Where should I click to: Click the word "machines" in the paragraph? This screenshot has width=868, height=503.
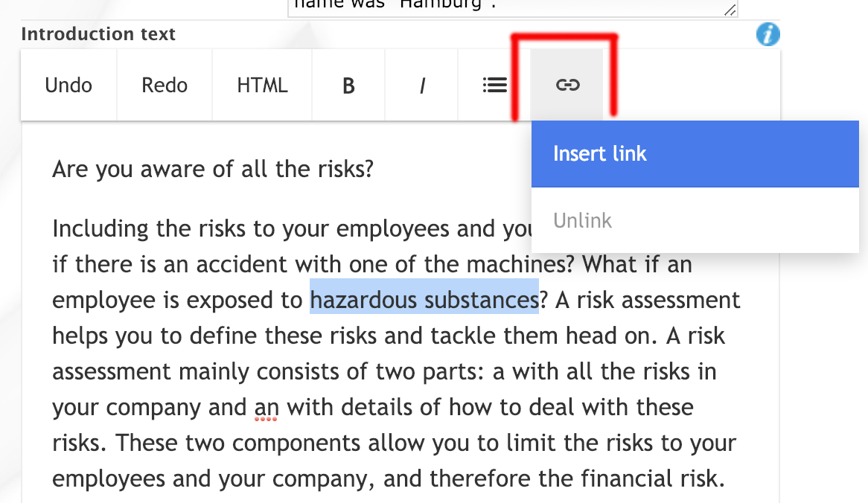520,263
